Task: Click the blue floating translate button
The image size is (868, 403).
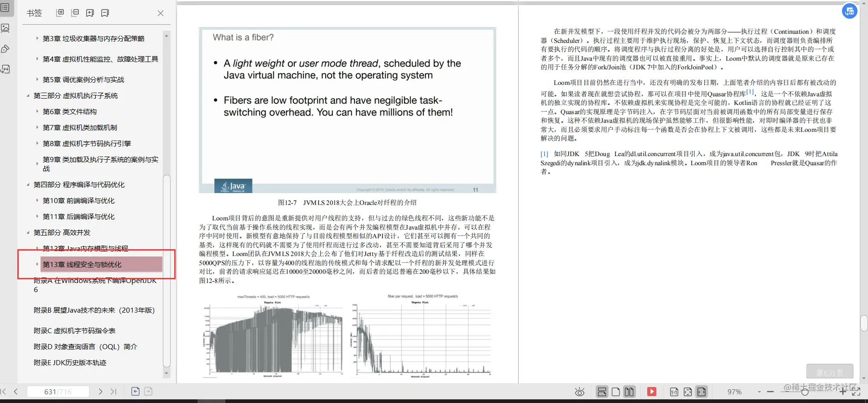Action: tap(849, 11)
